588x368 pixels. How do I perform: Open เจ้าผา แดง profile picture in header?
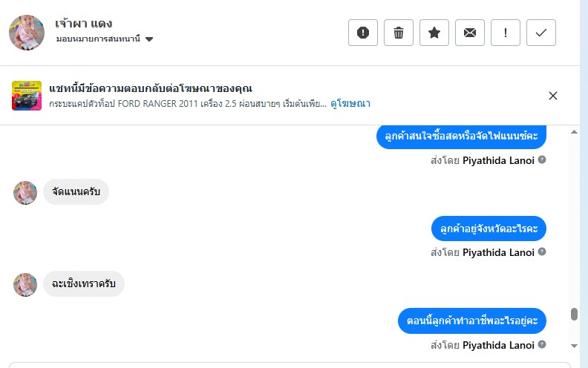(x=25, y=30)
